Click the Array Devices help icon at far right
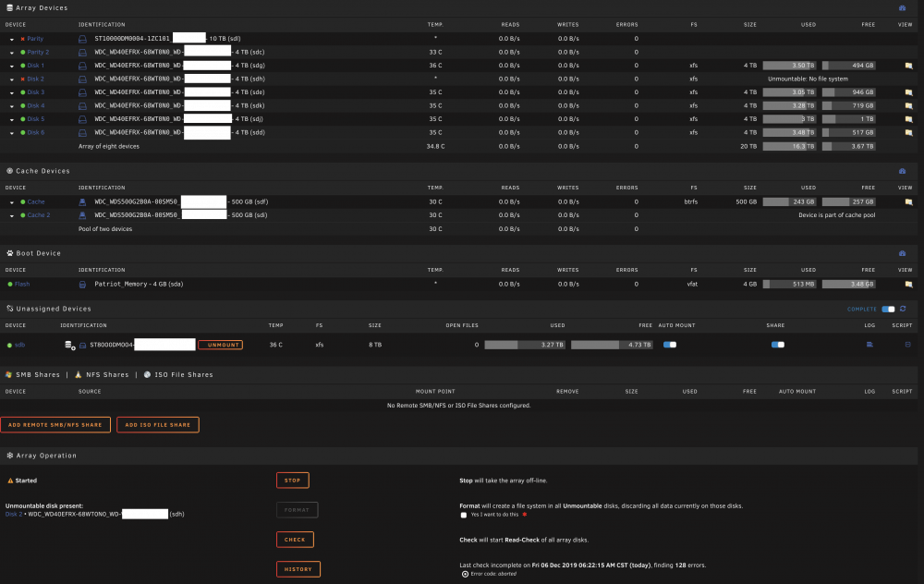 click(x=902, y=7)
